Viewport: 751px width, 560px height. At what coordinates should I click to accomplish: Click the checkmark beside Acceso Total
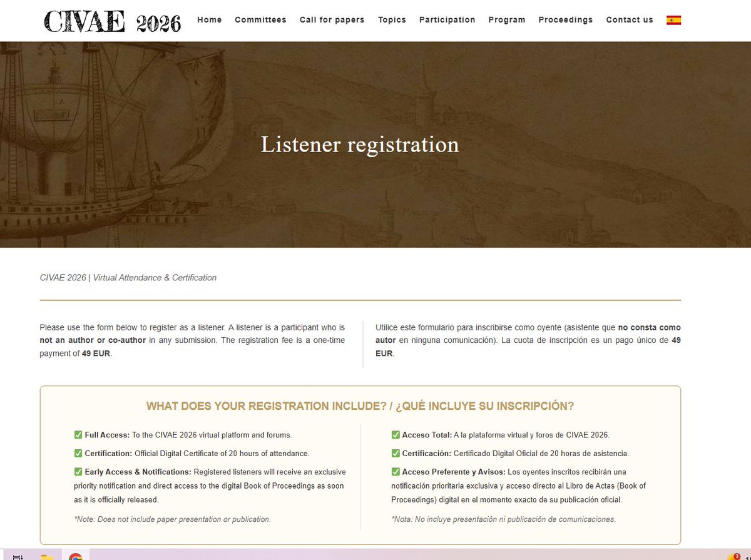[396, 435]
